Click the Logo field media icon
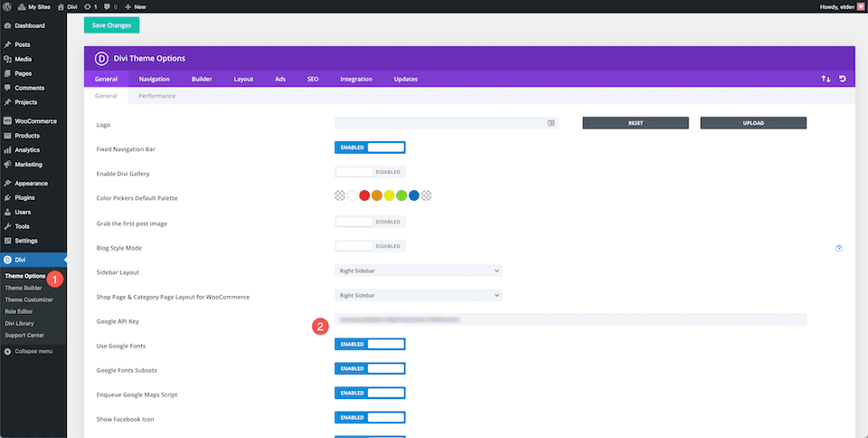Image resolution: width=868 pixels, height=438 pixels. pos(551,123)
